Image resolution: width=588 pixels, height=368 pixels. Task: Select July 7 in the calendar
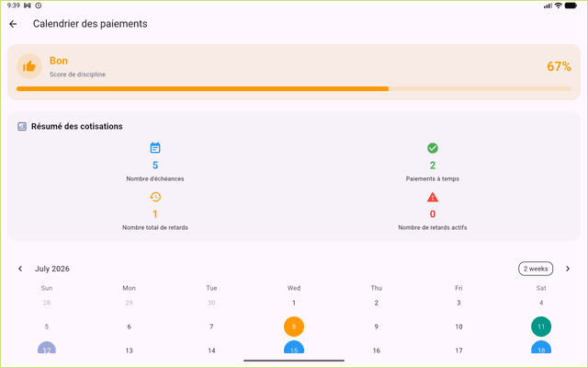pos(211,327)
